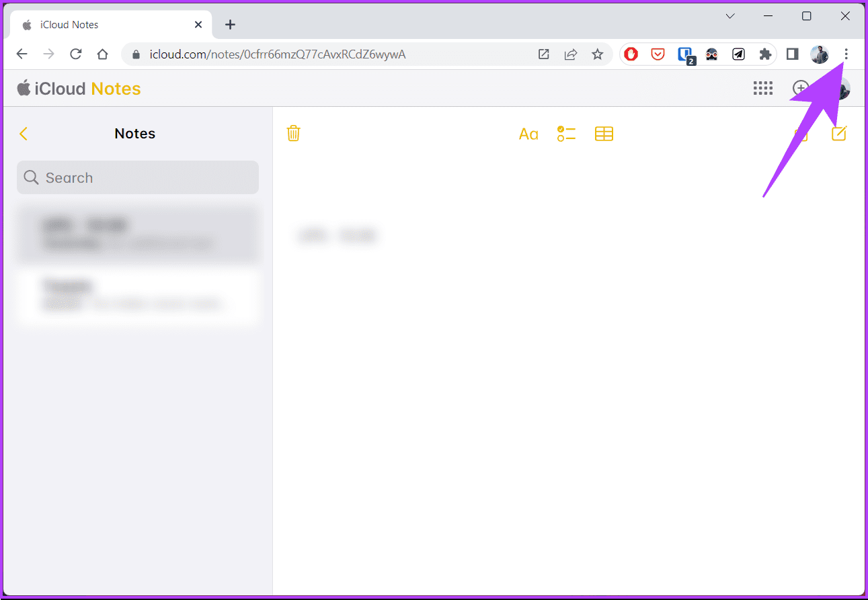Click the Telegram-style paper plane extension
This screenshot has width=868, height=600.
coord(738,54)
